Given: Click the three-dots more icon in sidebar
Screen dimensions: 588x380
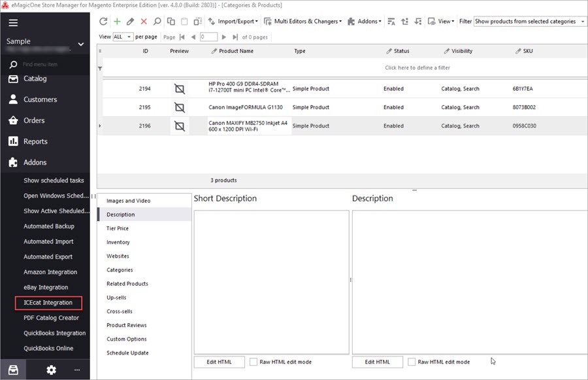Looking at the screenshot, I should [77, 370].
